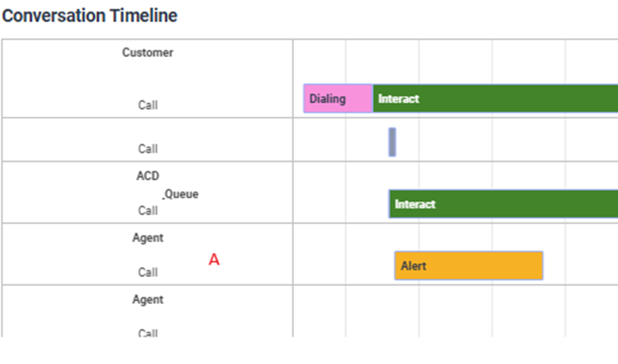The height and width of the screenshot is (364, 618).
Task: Click the small blue-gray segment in second row
Action: click(392, 142)
